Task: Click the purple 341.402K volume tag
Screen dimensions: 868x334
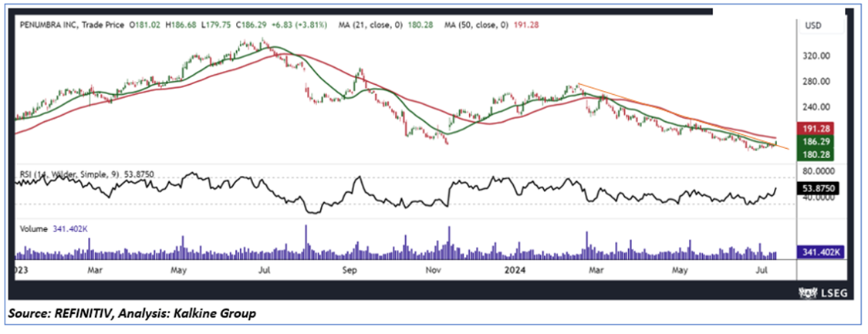Action: pyautogui.click(x=820, y=252)
